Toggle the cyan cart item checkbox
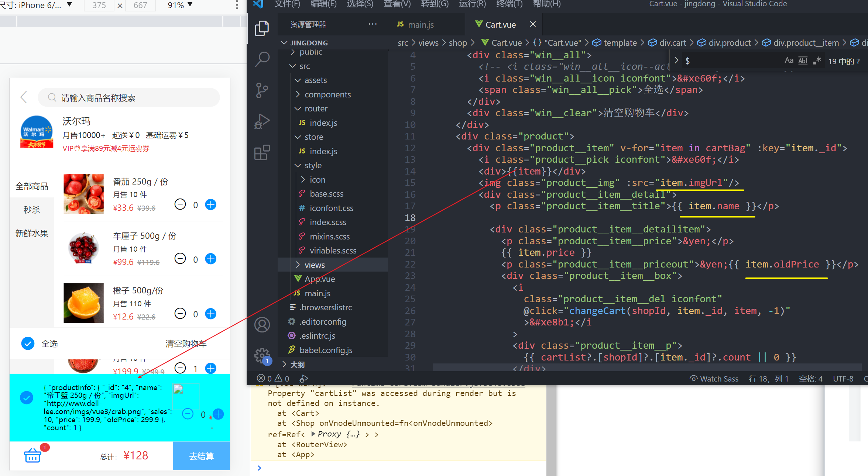The width and height of the screenshot is (868, 476). pyautogui.click(x=27, y=398)
